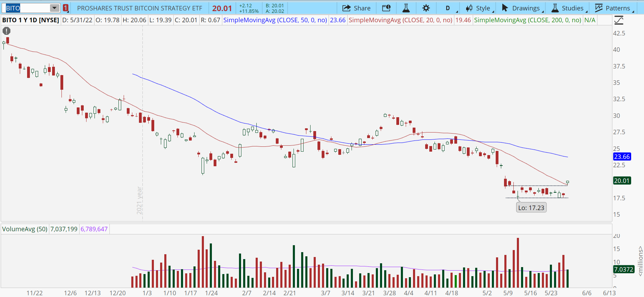Open chart settings gear icon
The image size is (644, 297).
pos(426,8)
